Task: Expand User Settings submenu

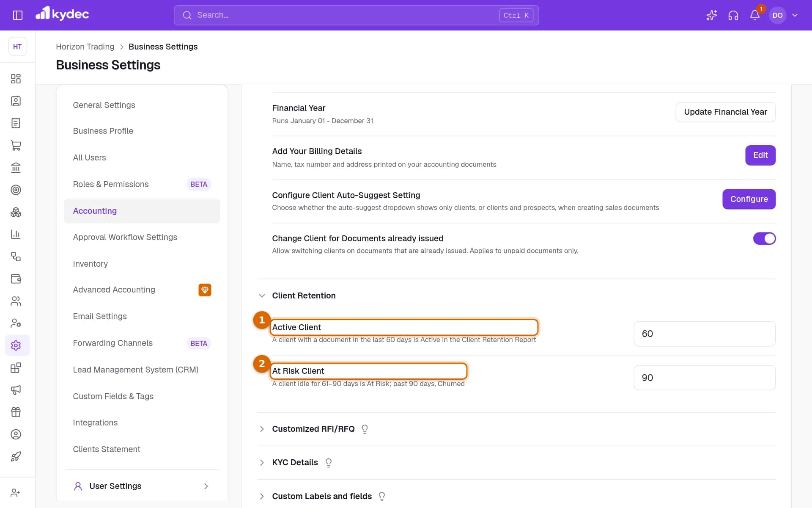Action: click(206, 486)
